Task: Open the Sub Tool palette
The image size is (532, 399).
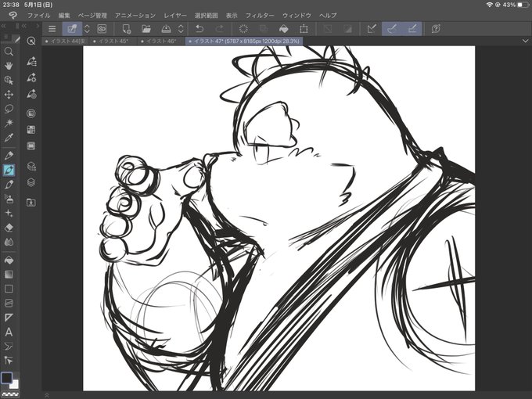Action: [x=31, y=61]
